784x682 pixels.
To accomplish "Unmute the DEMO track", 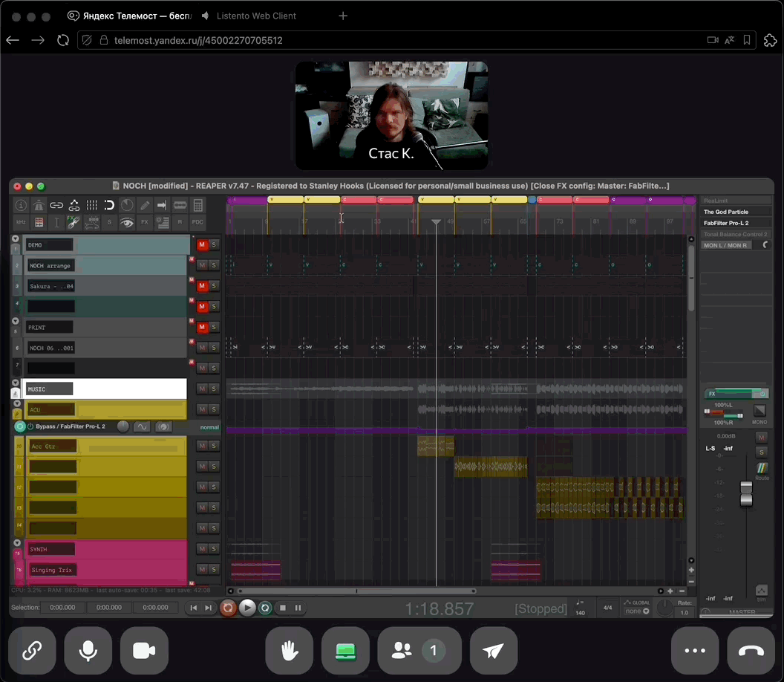I will [x=201, y=244].
